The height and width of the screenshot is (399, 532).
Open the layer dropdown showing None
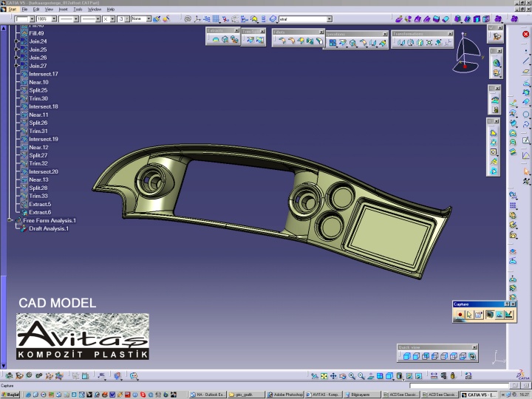coord(140,18)
